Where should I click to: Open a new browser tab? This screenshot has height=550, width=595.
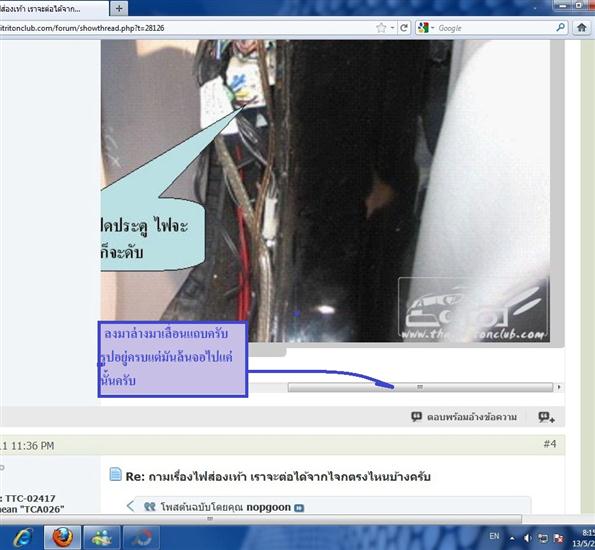119,8
